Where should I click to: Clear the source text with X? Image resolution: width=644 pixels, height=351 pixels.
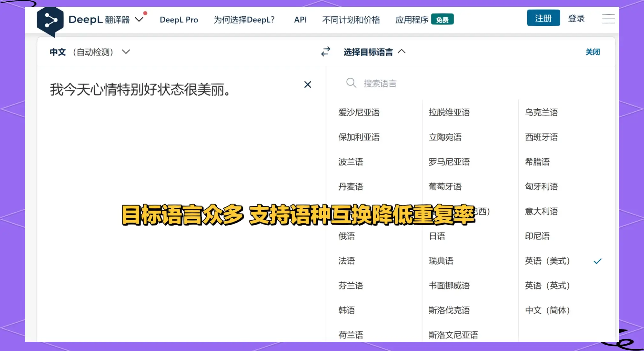click(308, 85)
